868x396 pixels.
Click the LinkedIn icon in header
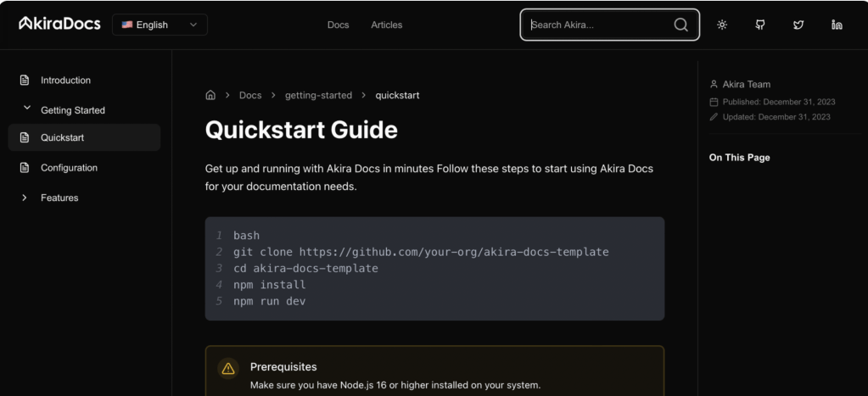pyautogui.click(x=837, y=25)
